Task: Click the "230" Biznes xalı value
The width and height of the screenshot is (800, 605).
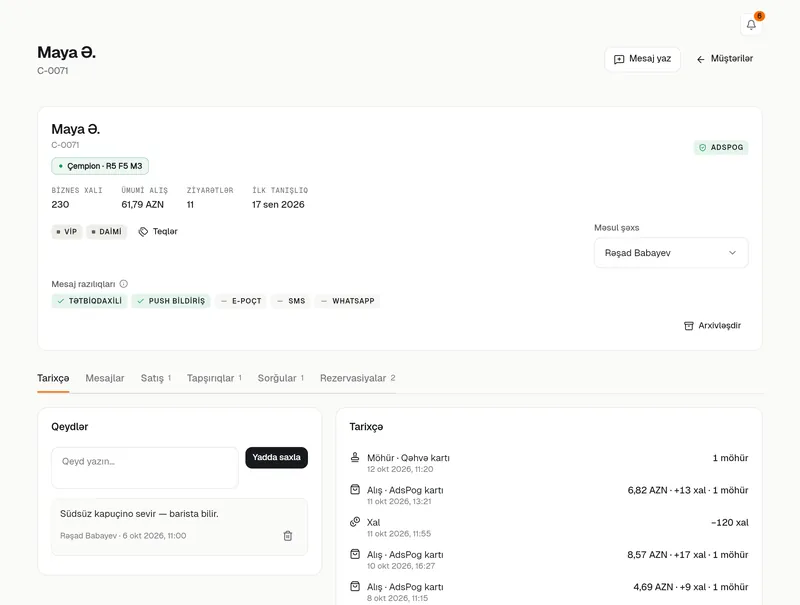Action: point(60,205)
